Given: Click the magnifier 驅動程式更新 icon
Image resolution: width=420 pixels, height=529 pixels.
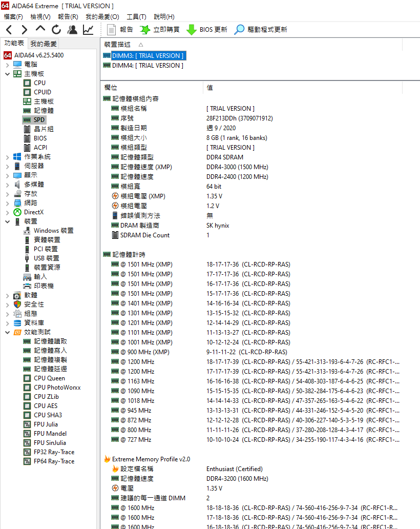Looking at the screenshot, I should [239, 30].
